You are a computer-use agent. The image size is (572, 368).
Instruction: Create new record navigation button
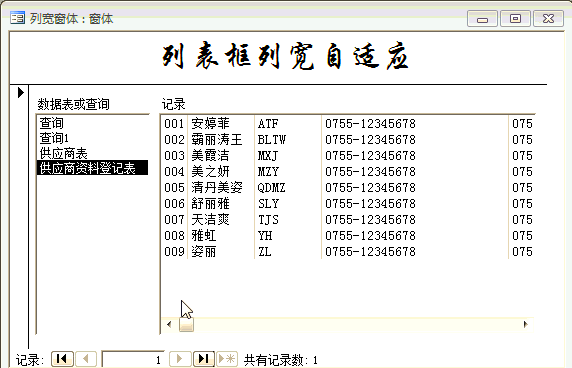tap(227, 359)
